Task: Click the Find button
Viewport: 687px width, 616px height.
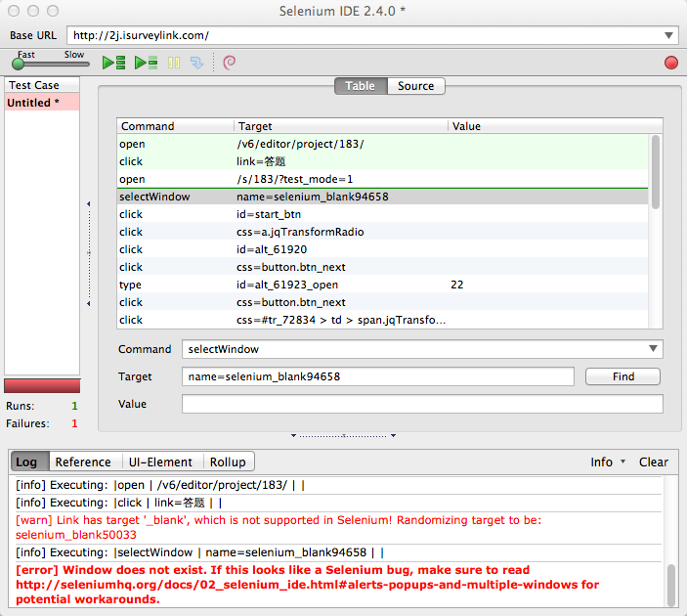Action: [x=623, y=376]
